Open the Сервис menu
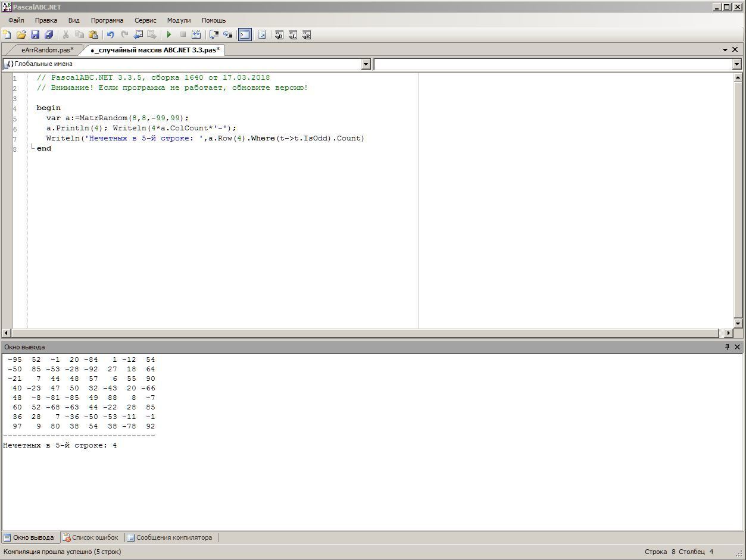Viewport: 746px width, 560px height. 145,20
